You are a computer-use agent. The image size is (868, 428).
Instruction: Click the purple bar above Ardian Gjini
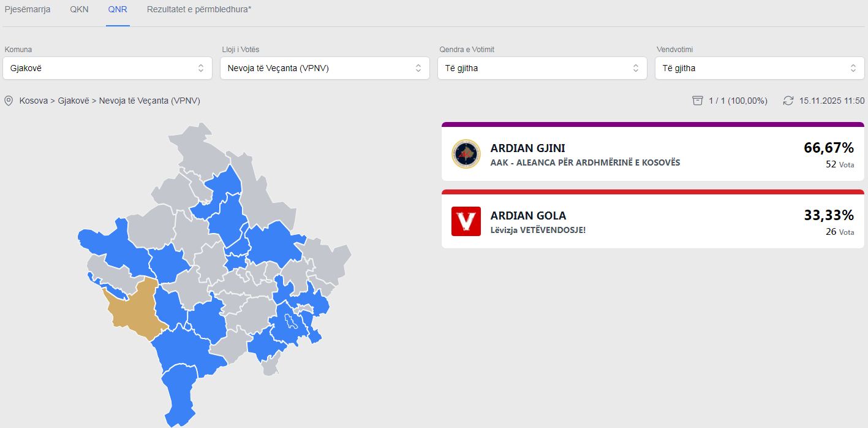point(652,124)
